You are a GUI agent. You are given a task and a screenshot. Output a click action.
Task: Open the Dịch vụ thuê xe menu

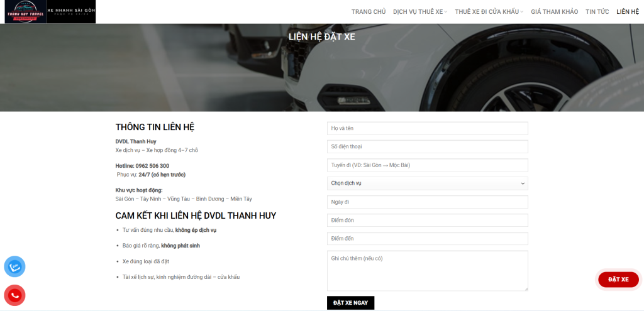(x=418, y=12)
